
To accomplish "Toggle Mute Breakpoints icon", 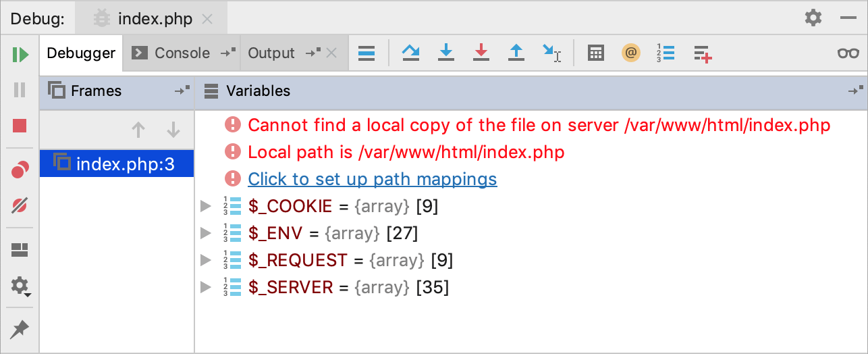I will pyautogui.click(x=20, y=205).
